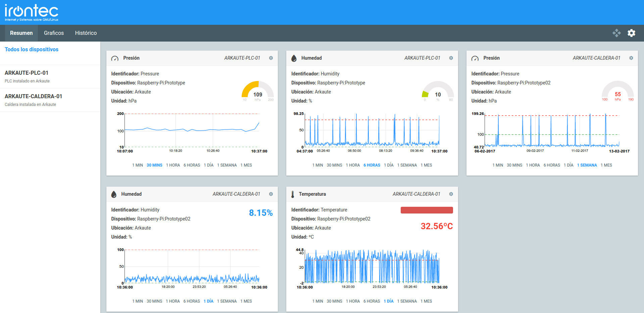644x313 pixels.
Task: Click the thermometer icon on Temperatura card
Action: point(293,194)
